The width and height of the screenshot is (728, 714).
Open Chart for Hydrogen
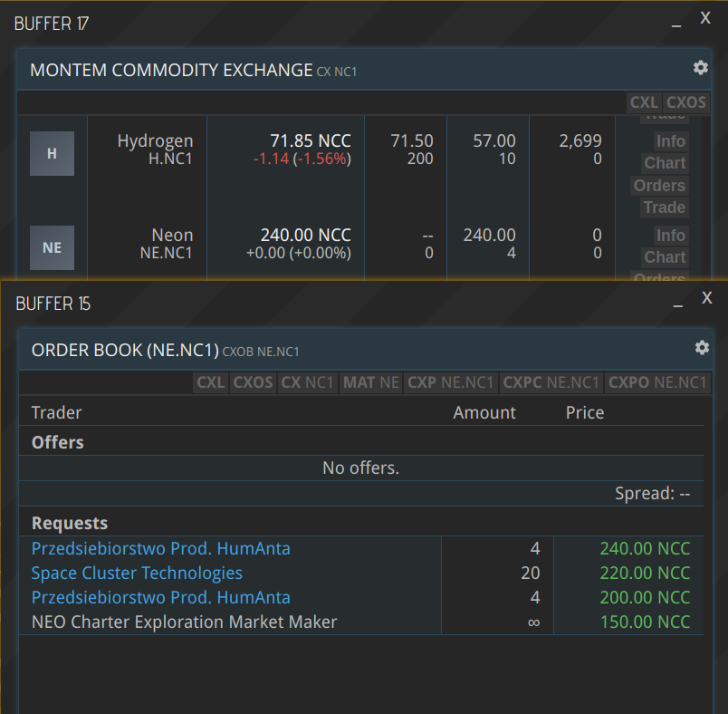point(665,163)
